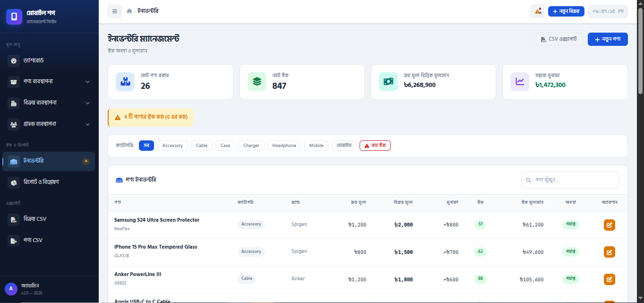Edit Samsung S24 Ultra Screen Protector row

[610, 225]
